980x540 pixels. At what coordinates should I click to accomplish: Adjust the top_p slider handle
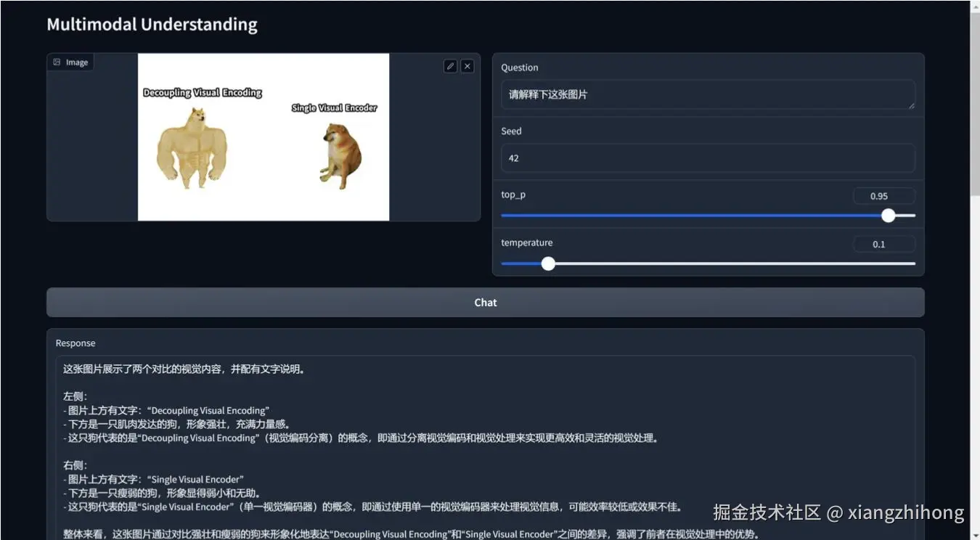(888, 216)
